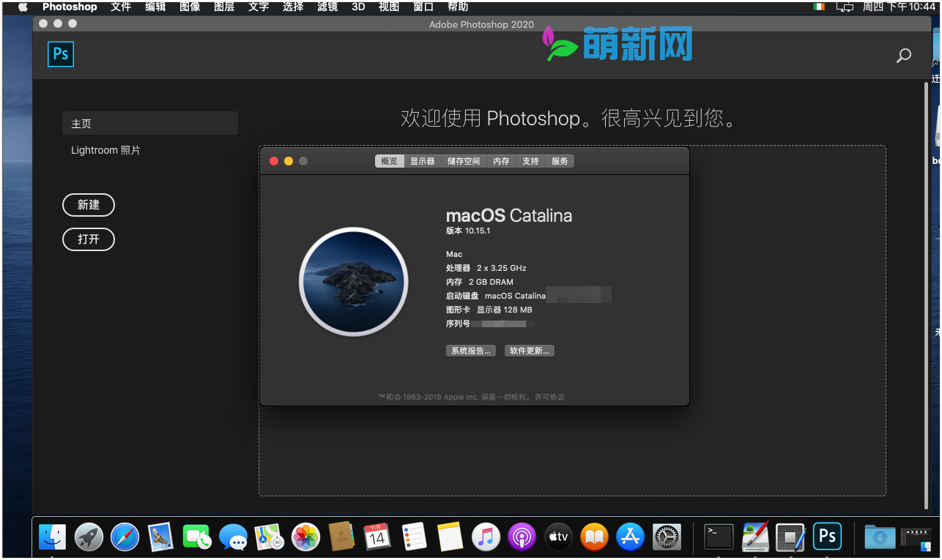Open the Downloads folder in Dock
This screenshot has width=942, height=560.
879,537
